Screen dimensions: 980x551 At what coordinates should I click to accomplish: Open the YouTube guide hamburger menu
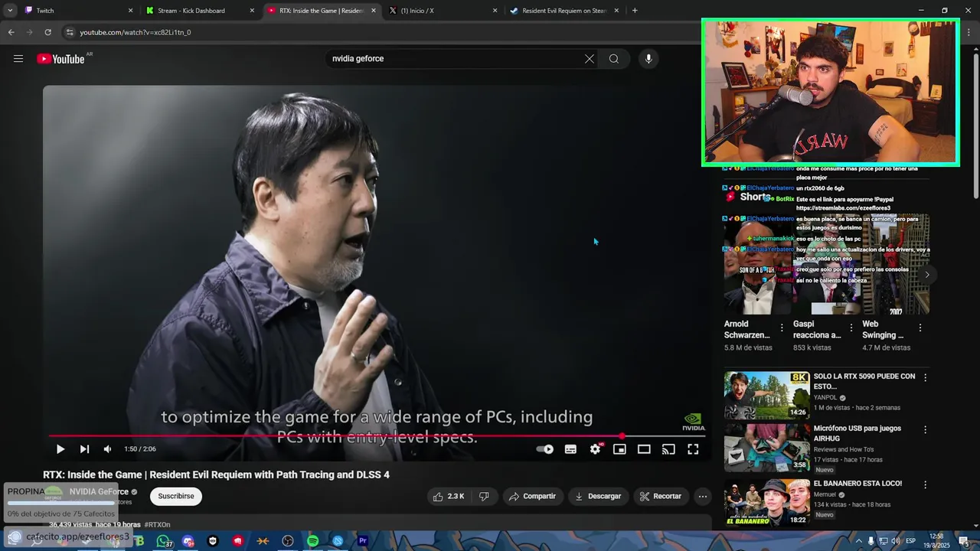coord(18,59)
